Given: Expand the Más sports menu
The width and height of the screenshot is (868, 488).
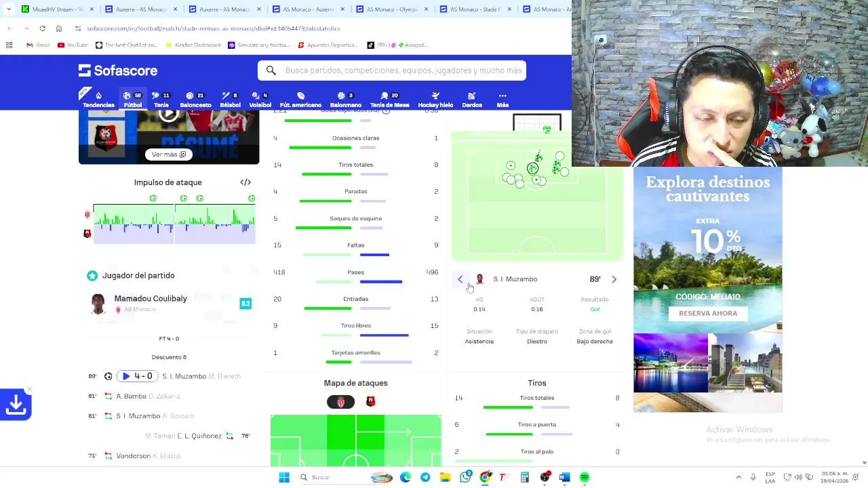Looking at the screenshot, I should (502, 100).
